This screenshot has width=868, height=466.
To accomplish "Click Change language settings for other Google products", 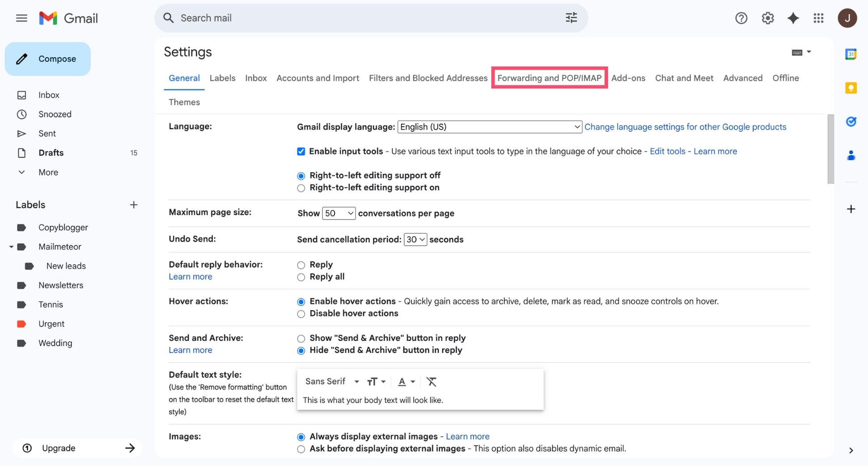I will click(685, 127).
